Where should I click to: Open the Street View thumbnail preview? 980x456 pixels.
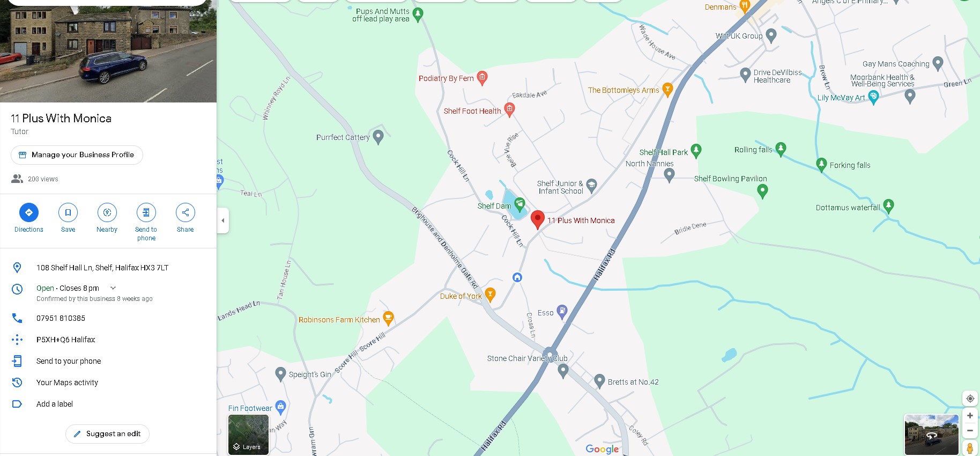click(x=931, y=435)
